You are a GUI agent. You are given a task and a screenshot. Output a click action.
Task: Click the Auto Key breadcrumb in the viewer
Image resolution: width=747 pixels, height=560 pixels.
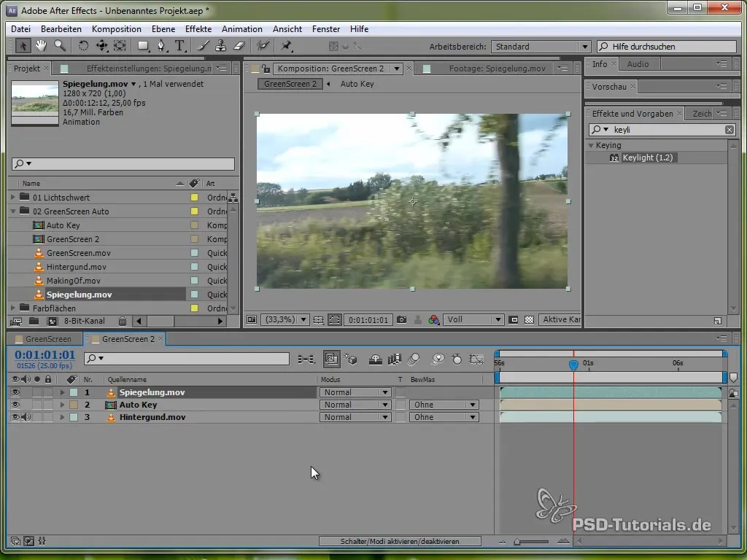pyautogui.click(x=357, y=84)
